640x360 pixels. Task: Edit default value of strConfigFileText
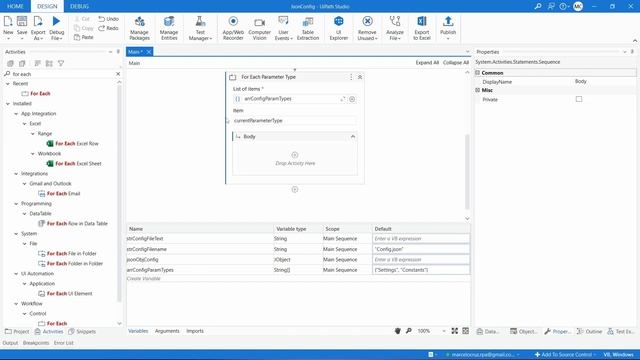pos(421,238)
